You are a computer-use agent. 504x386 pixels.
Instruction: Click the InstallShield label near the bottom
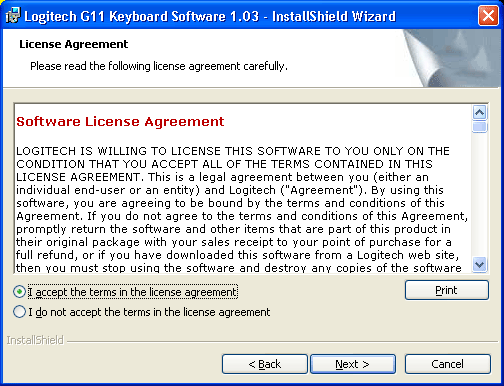[x=35, y=340]
